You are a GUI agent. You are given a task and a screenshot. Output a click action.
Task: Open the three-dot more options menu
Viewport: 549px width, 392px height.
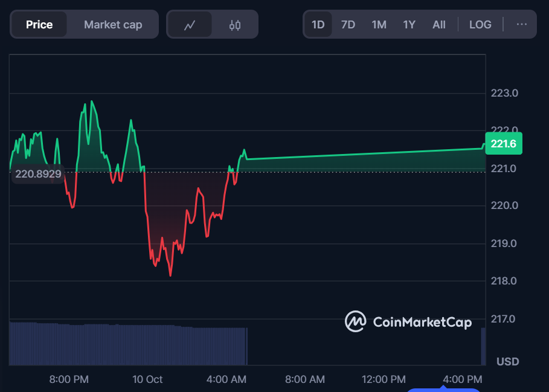click(522, 25)
